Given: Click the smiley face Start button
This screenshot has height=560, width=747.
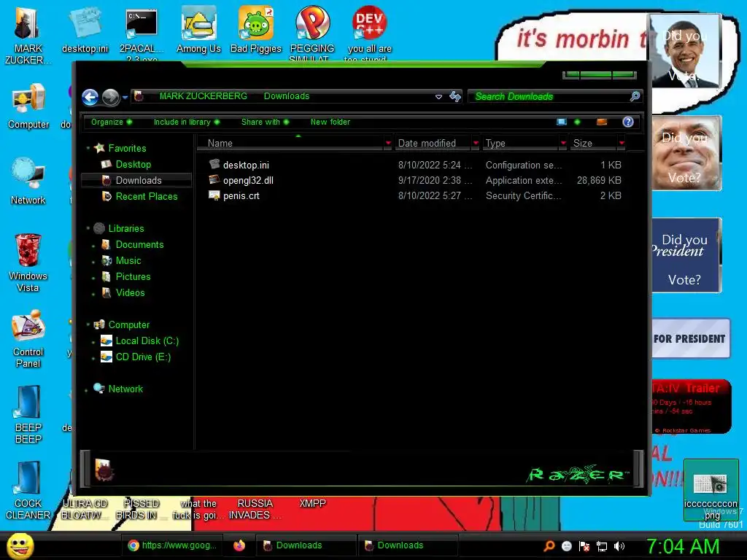Looking at the screenshot, I should pyautogui.click(x=20, y=545).
